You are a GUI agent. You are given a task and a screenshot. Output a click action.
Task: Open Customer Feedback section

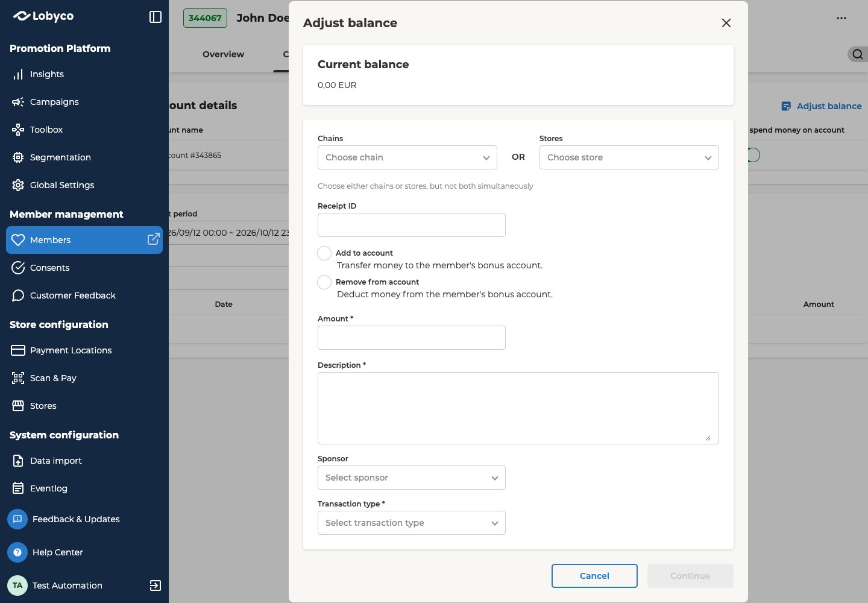(x=72, y=295)
